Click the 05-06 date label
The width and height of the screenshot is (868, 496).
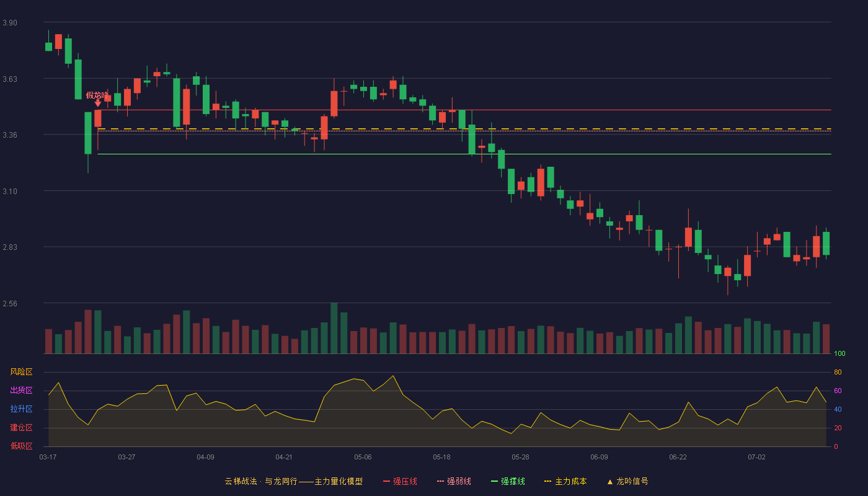[x=363, y=457]
